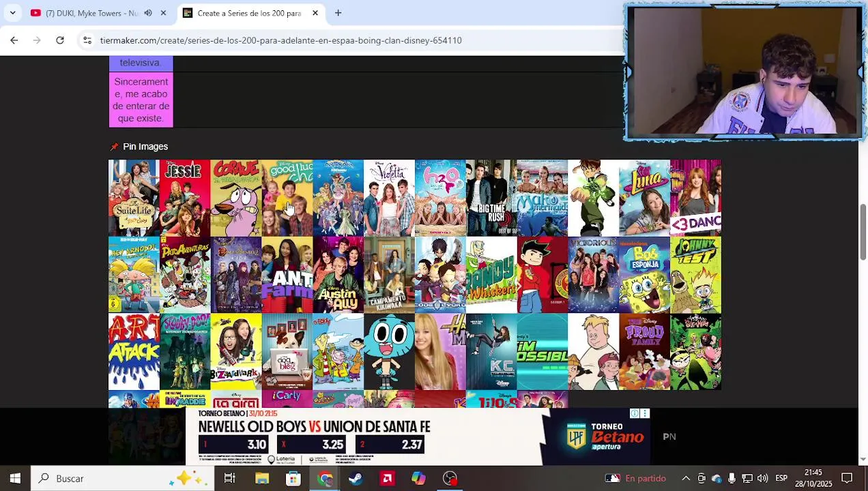Choose the A.N.T. Farm image
Screen dimensions: 868x491
point(287,275)
